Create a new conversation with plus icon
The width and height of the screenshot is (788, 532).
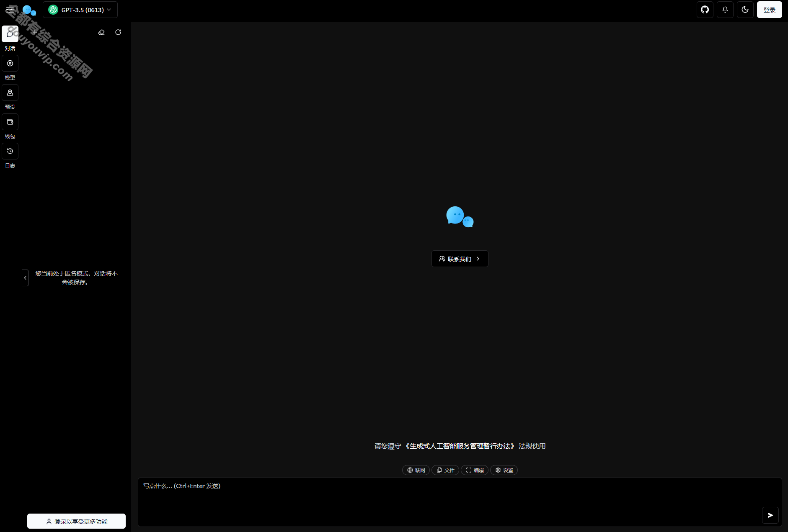click(34, 32)
